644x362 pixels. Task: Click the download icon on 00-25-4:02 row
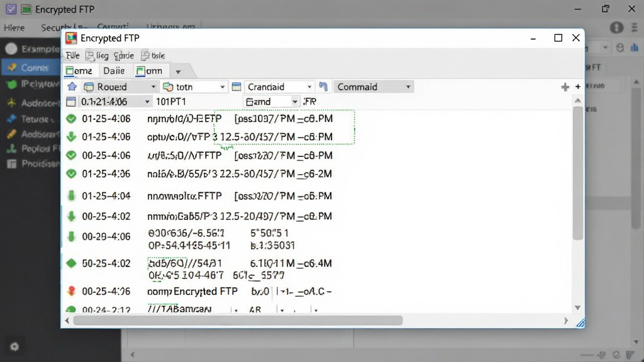[x=71, y=216]
